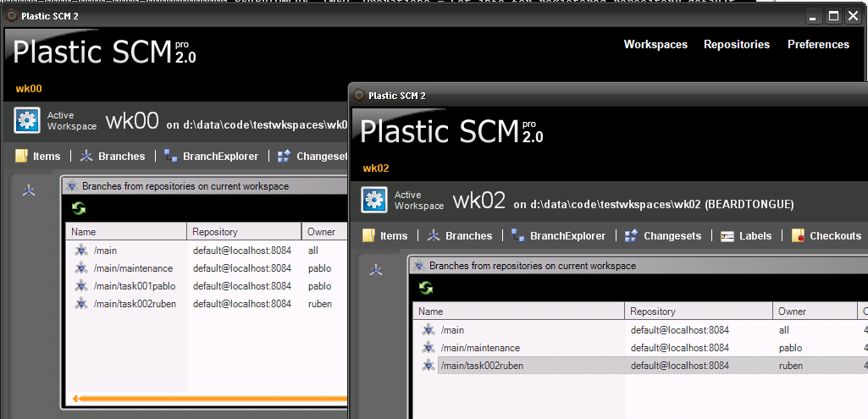Open BranchExplorer in wk02 window toolbar

pos(558,236)
